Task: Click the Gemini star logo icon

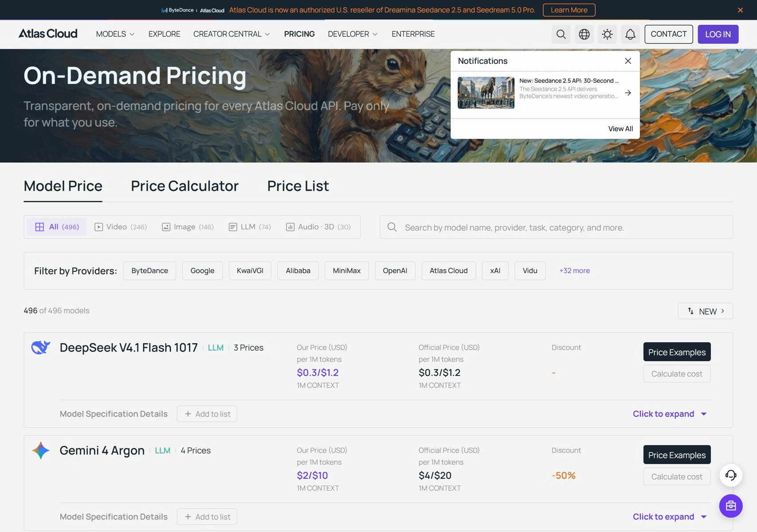Action: click(x=41, y=450)
